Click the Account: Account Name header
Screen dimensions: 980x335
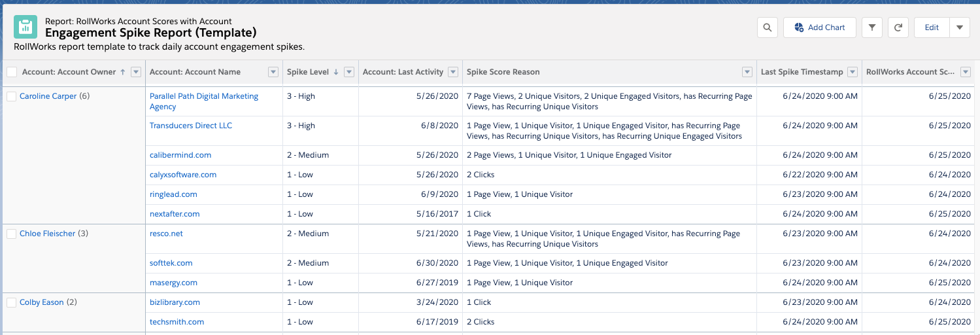(x=195, y=72)
